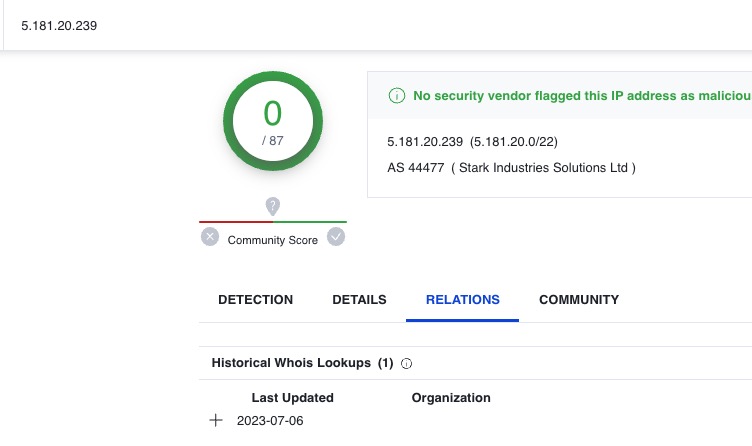
Task: Click the community score downvote X icon
Action: pos(210,237)
